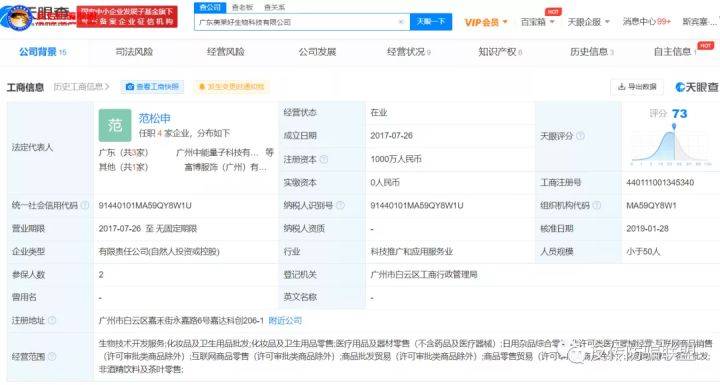
Task: Switch to the 自主信息 tab
Action: pyautogui.click(x=675, y=52)
